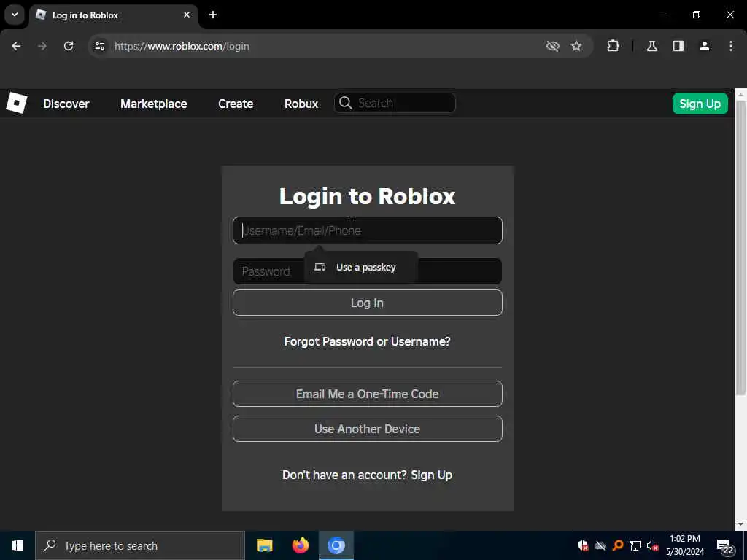747x560 pixels.
Task: Open the network tray icon
Action: click(635, 545)
